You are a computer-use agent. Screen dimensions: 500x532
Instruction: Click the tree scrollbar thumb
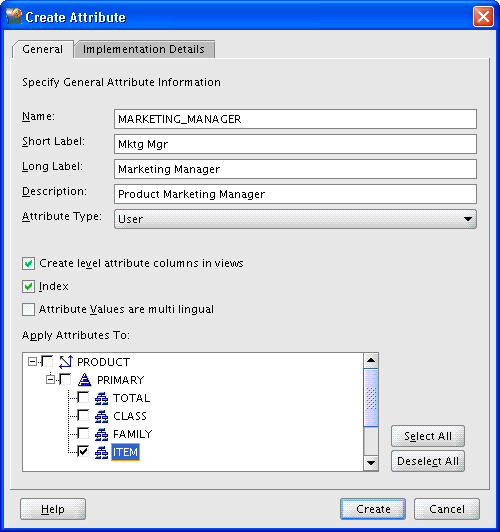click(371, 397)
